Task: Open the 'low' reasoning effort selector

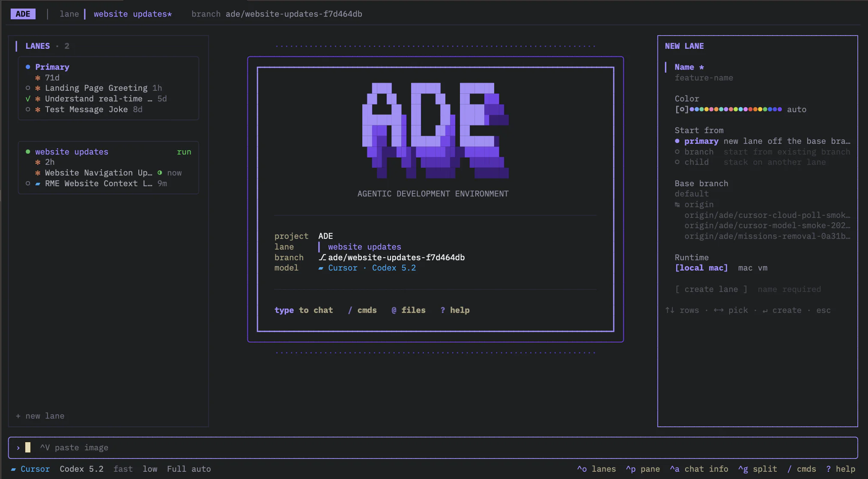Action: 150,469
